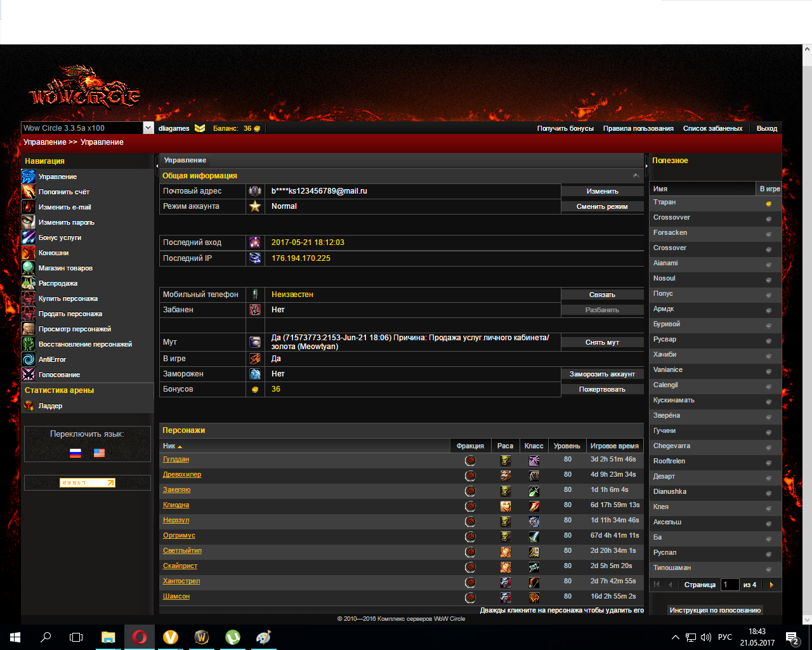Image resolution: width=812 pixels, height=650 pixels.
Task: Click the page number input field
Action: (730, 585)
